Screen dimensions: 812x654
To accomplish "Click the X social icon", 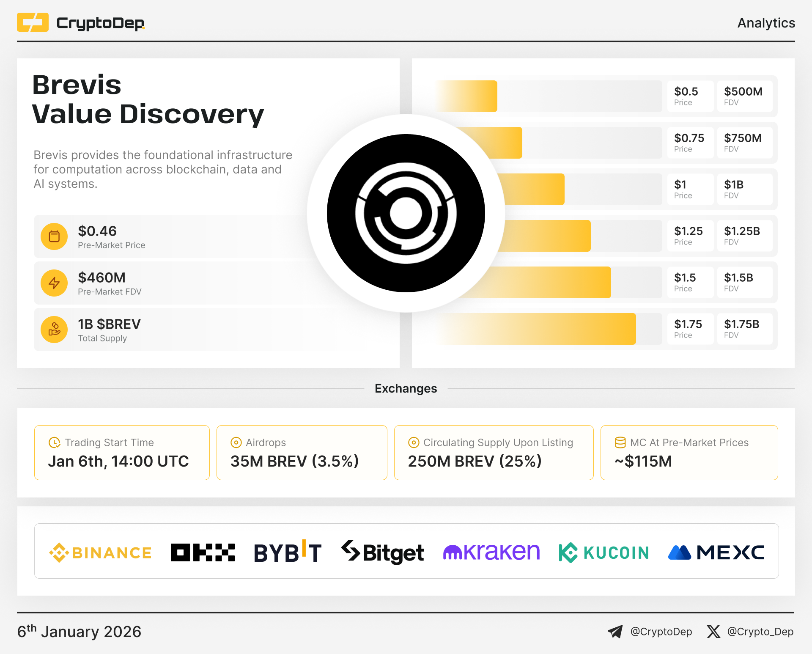I will [x=713, y=632].
